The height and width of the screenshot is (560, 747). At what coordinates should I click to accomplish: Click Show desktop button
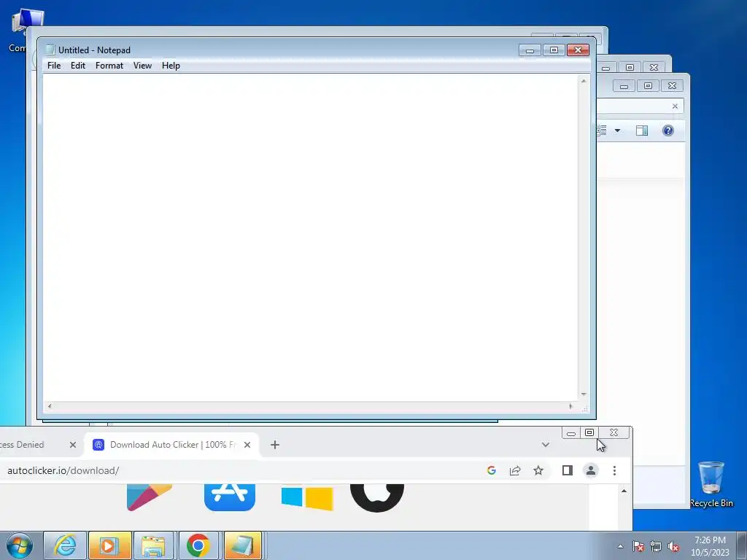pos(742,545)
